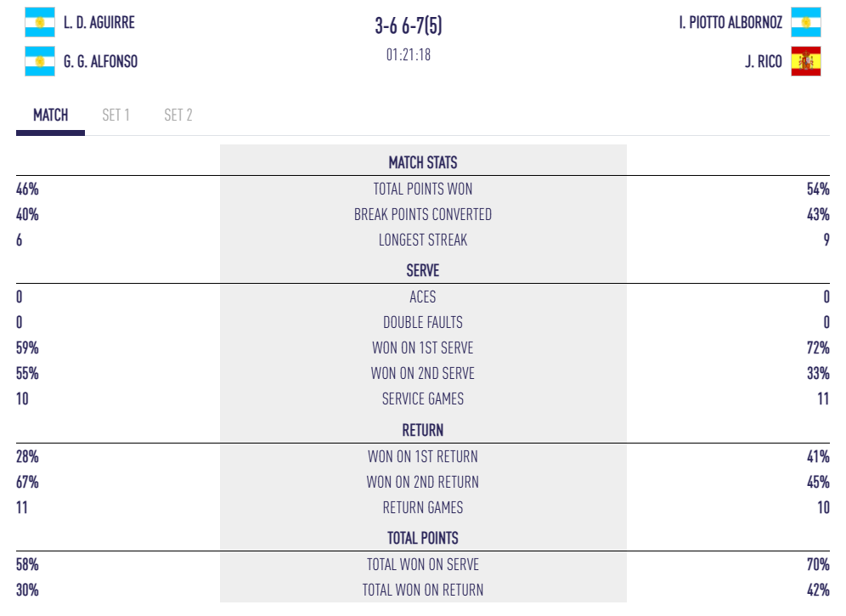
Task: Click the 01:21:18 match duration
Action: coord(409,55)
